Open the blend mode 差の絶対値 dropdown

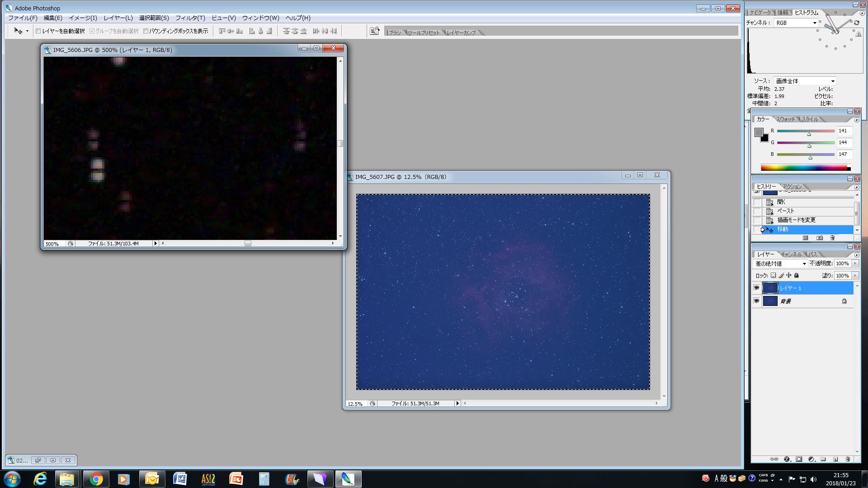click(x=781, y=263)
